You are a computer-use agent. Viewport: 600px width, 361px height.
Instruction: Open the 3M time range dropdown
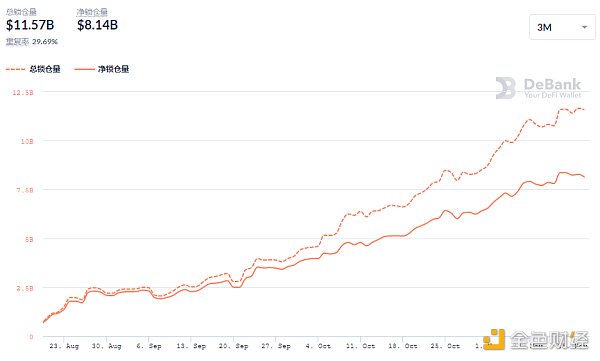click(x=562, y=27)
